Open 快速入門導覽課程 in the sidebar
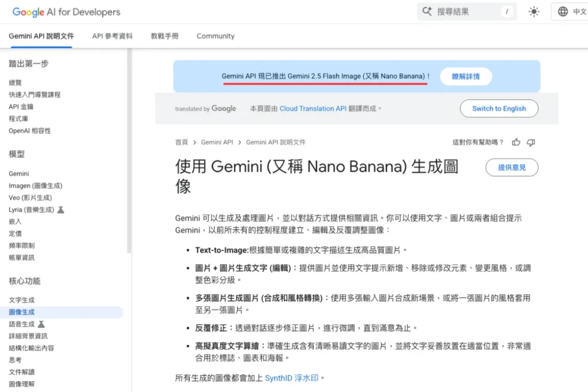This screenshot has height=392, width=588. [x=34, y=95]
